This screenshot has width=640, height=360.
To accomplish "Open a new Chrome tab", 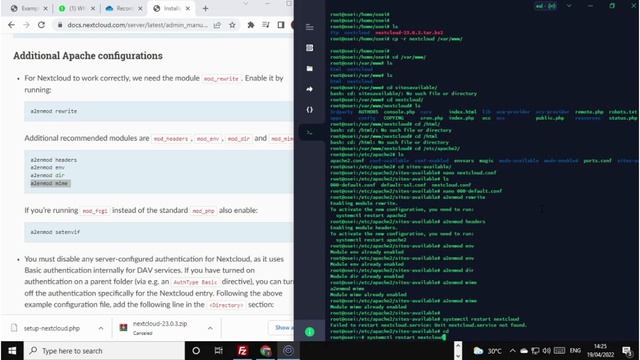I will (x=205, y=8).
